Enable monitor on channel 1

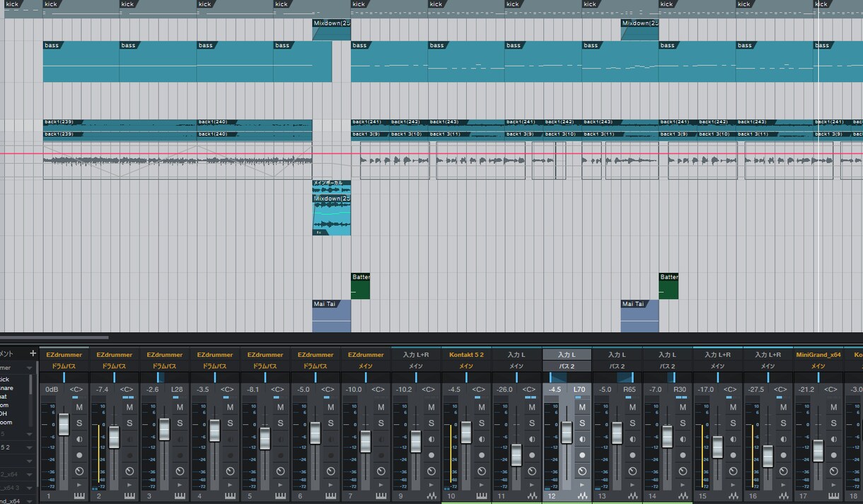click(79, 439)
